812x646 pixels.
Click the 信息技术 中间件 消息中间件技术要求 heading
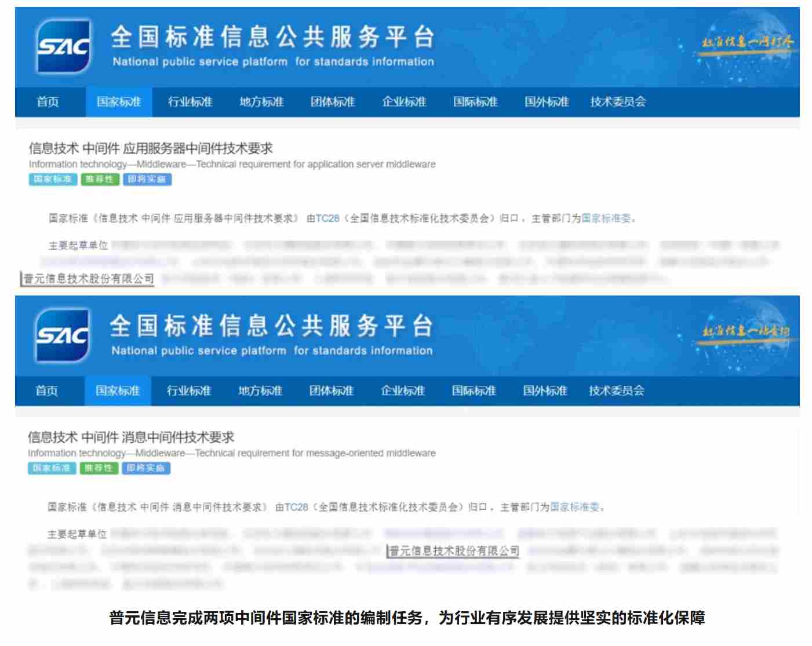[x=131, y=437]
